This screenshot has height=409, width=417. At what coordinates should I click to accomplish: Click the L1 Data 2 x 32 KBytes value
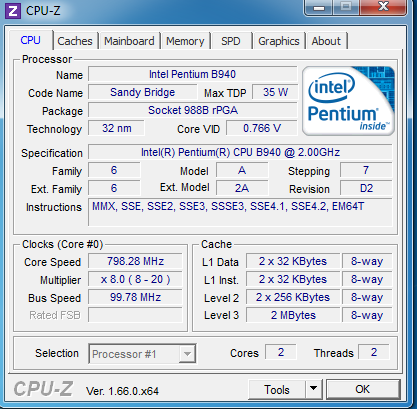293,261
